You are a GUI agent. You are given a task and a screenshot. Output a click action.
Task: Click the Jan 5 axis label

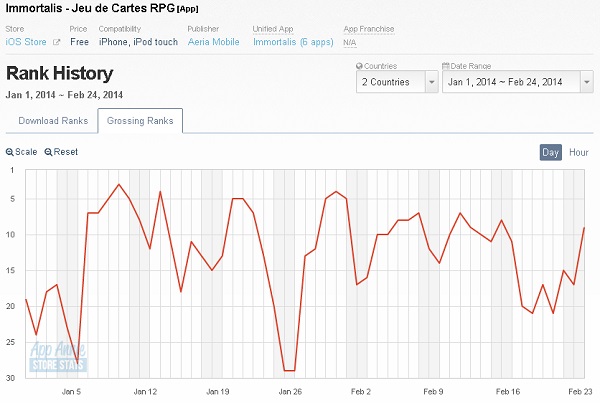[71, 392]
